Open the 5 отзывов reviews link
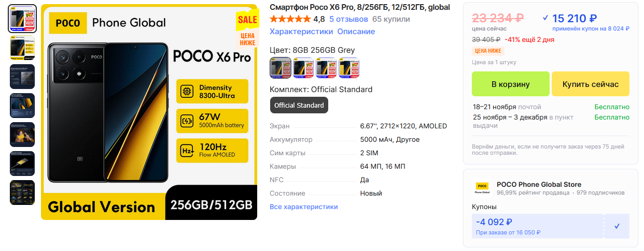This screenshot has width=644, height=251. point(348,19)
